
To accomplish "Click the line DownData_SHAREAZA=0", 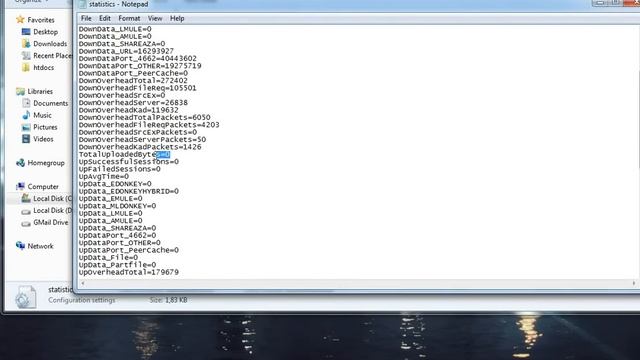I will 122,44.
